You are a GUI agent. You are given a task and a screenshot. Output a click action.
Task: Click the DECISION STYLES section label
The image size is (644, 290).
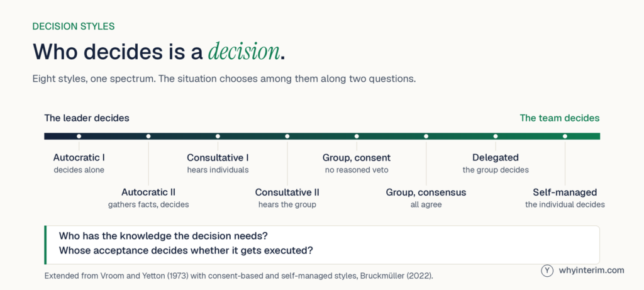point(74,26)
